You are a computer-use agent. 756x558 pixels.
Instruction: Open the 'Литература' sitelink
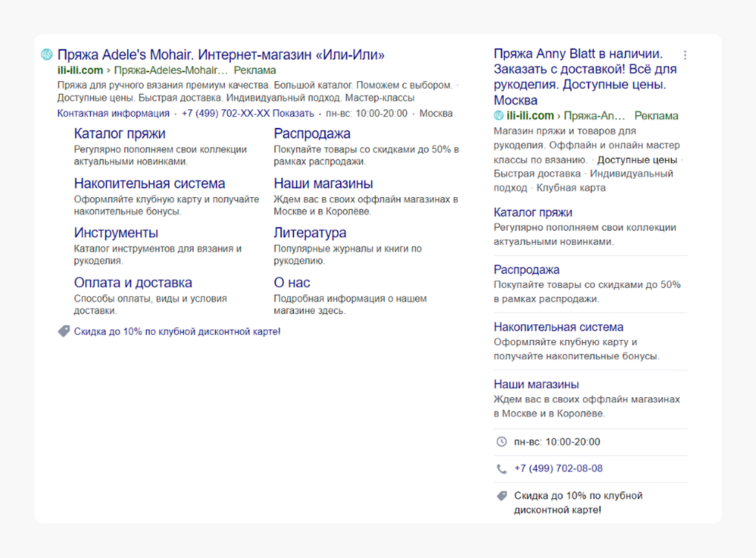coord(310,233)
